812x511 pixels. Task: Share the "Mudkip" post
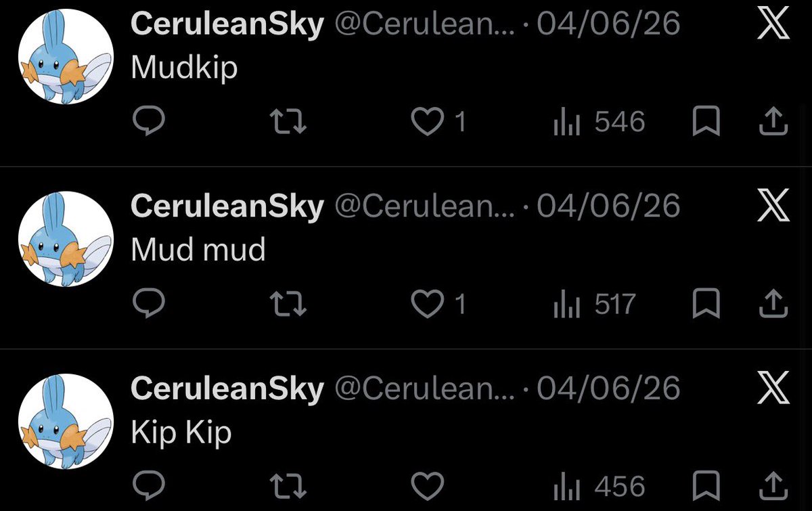771,123
